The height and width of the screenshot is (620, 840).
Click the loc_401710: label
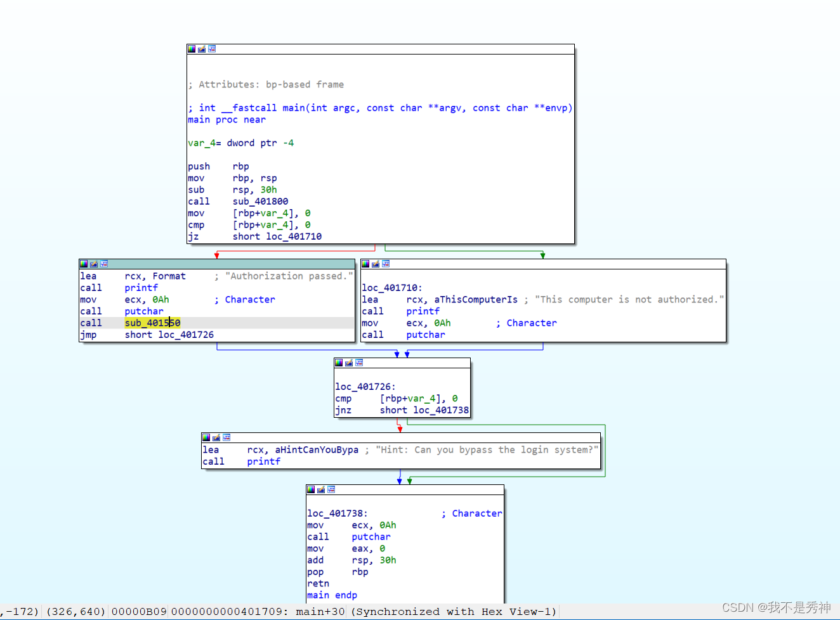pyautogui.click(x=391, y=288)
